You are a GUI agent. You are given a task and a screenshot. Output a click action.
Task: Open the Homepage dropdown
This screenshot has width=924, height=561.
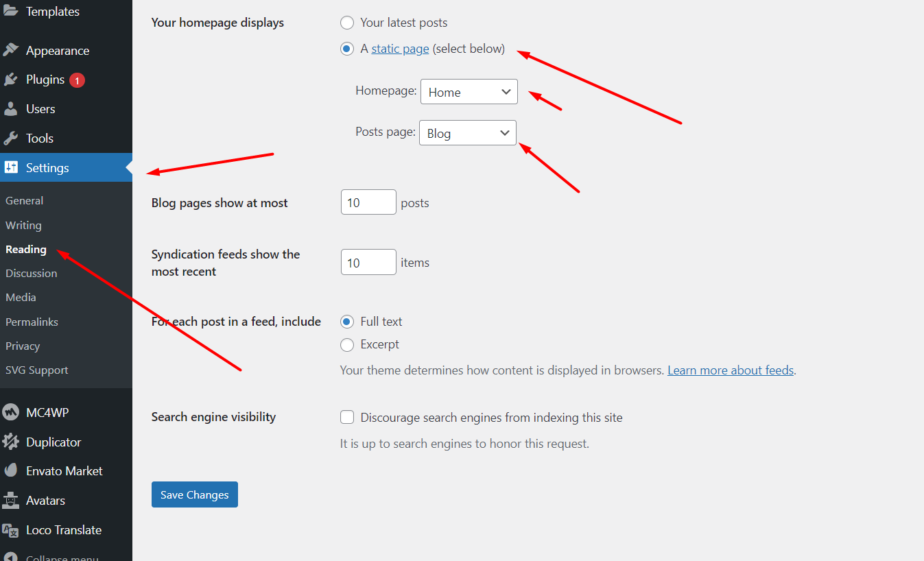click(x=469, y=92)
